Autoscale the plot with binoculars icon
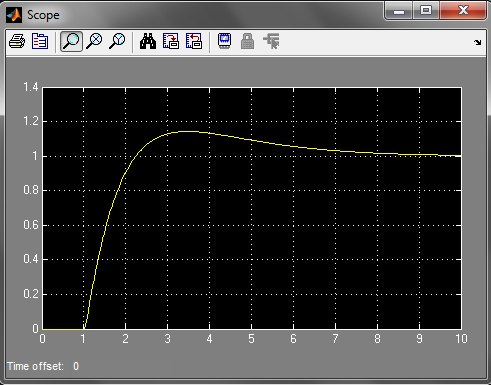 [x=148, y=42]
